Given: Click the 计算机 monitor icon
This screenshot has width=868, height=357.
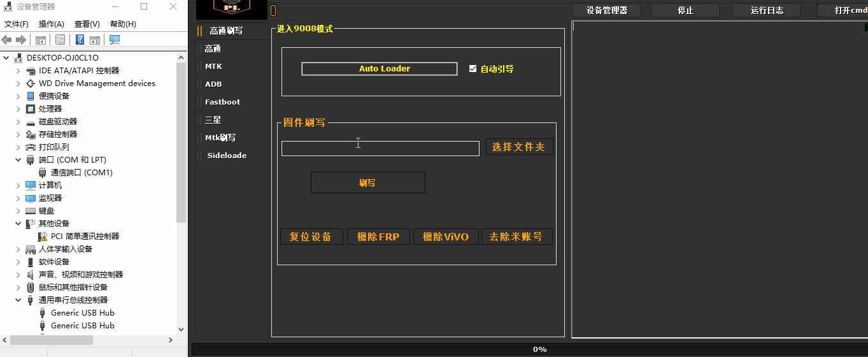Looking at the screenshot, I should (31, 186).
